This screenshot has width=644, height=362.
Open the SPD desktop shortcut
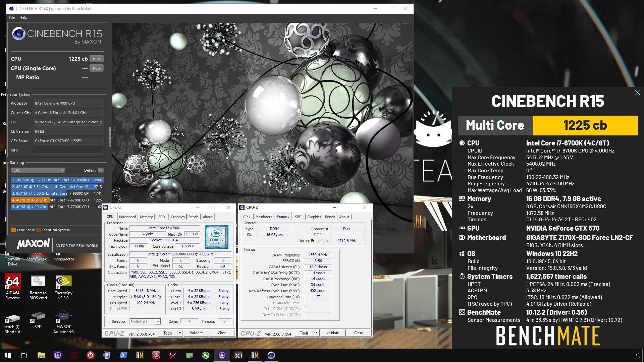(38, 320)
